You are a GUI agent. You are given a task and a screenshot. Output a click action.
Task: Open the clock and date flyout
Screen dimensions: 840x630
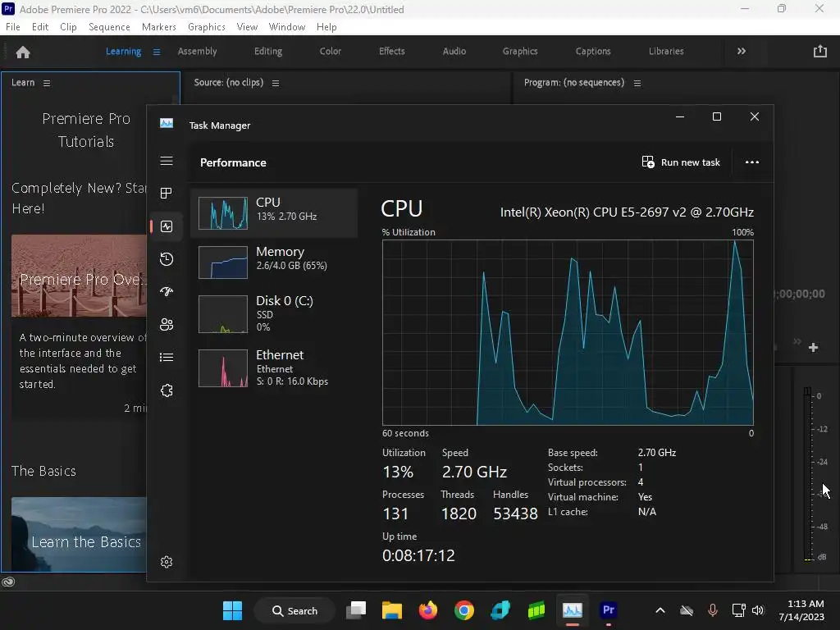[x=801, y=610]
